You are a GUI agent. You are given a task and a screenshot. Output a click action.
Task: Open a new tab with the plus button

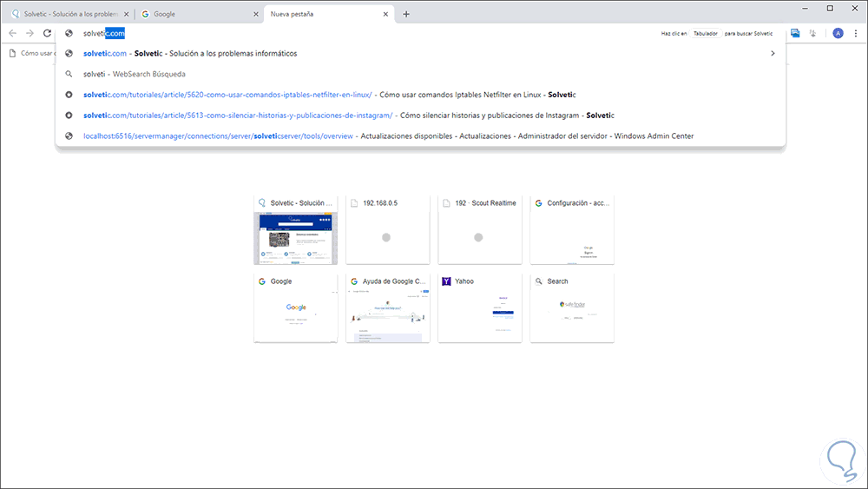405,15
